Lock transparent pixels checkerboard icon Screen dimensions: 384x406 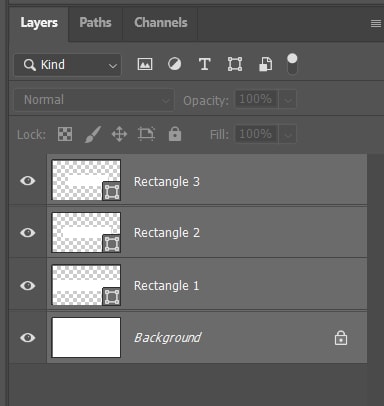tap(65, 134)
